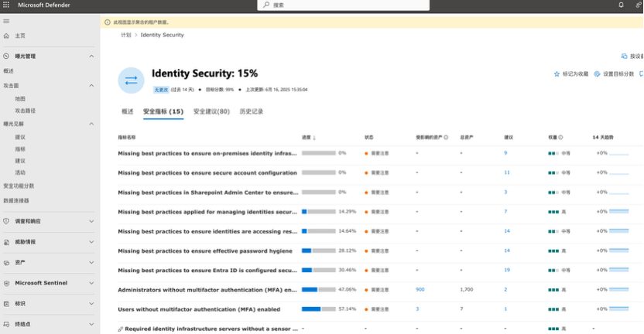
Task: Click the shield icon for Investigation and response
Action: pyautogui.click(x=6, y=221)
